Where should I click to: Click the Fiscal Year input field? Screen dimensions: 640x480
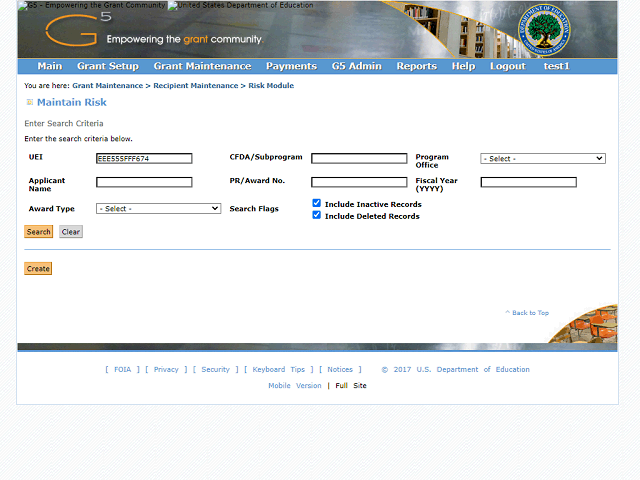(529, 182)
